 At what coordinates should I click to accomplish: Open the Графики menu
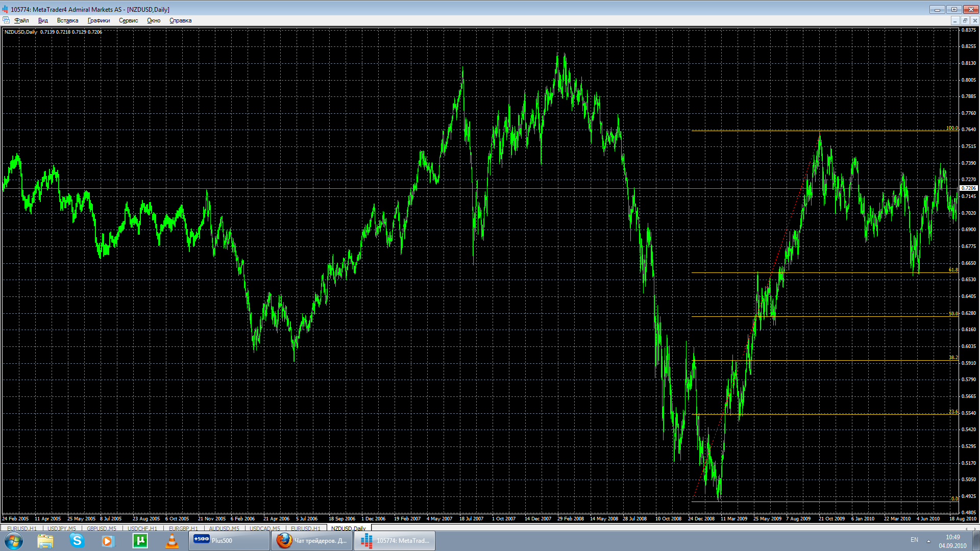click(x=99, y=20)
